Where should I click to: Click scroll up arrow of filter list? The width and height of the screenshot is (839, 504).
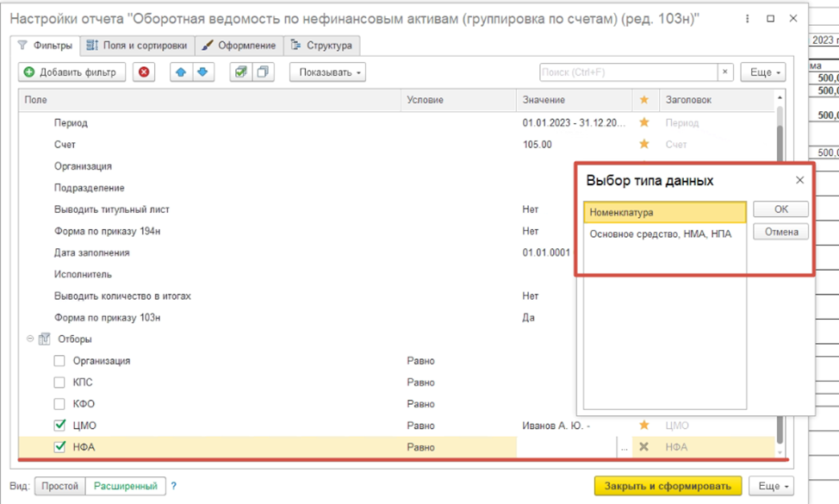[780, 97]
